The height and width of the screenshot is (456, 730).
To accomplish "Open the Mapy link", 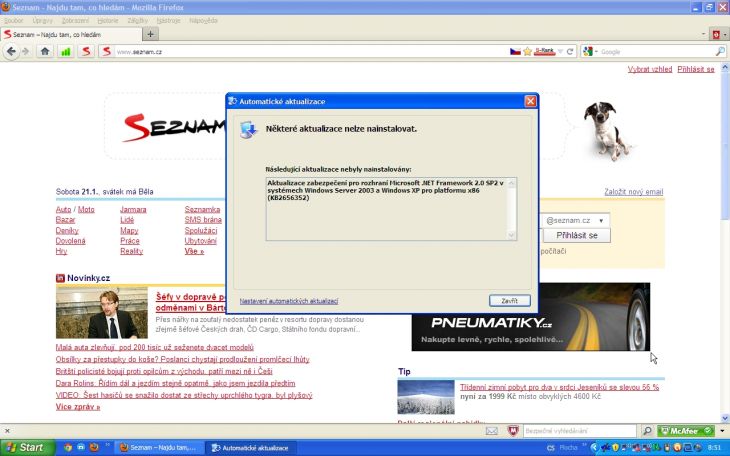I will 129,231.
